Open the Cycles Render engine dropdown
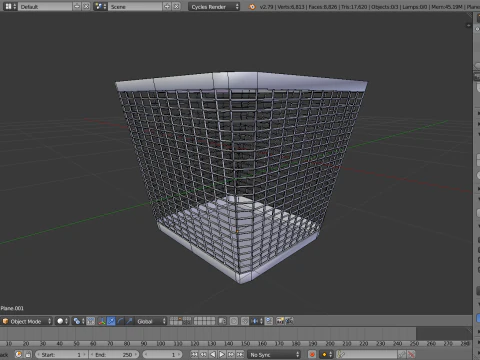Screen dimensions: 480x360 [214, 6]
